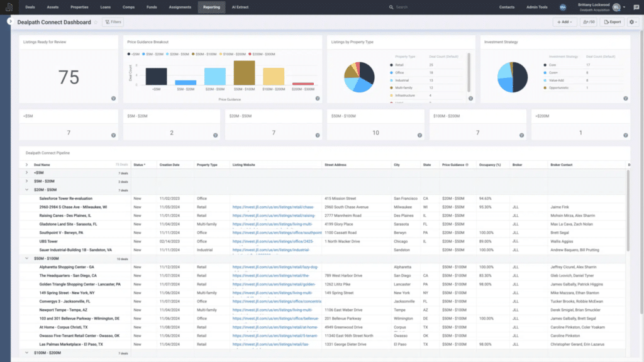
Task: Open the Add button dropdown
Action: click(565, 21)
